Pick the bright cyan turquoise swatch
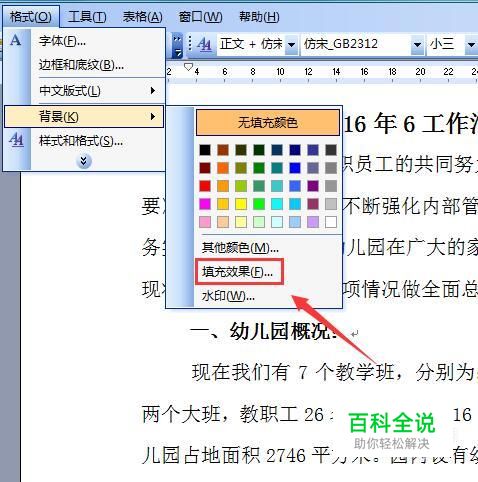 tap(277, 204)
